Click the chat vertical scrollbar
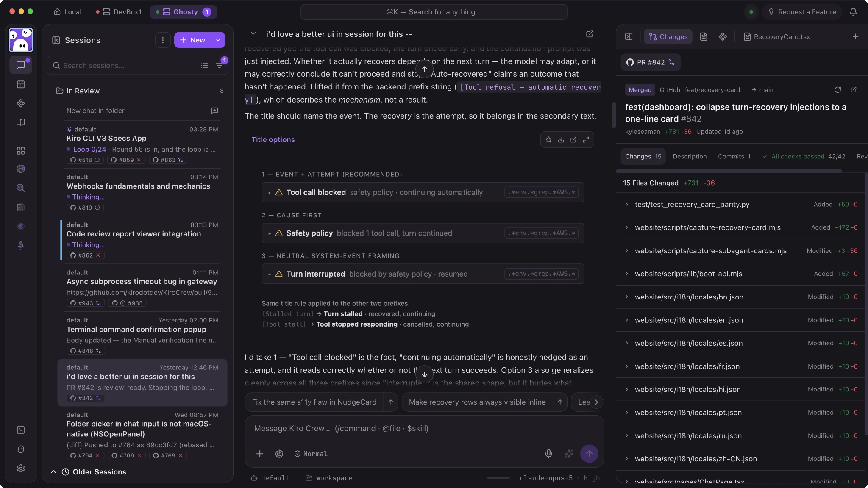 [613, 114]
